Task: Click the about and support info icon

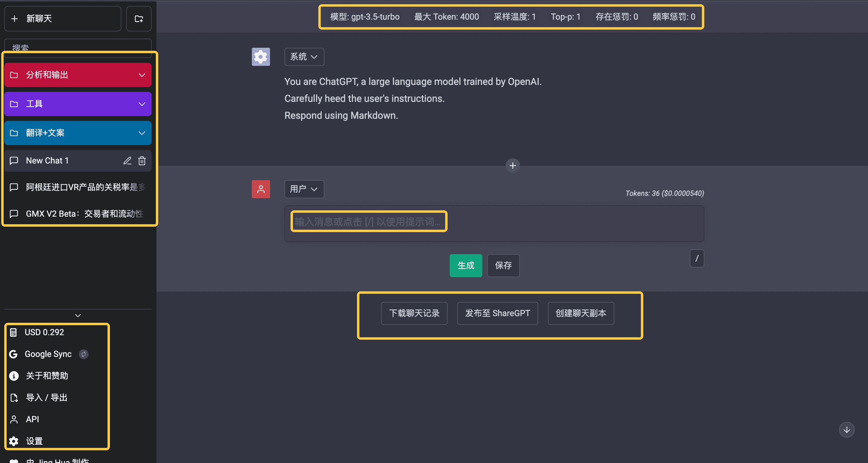Action: coord(13,376)
